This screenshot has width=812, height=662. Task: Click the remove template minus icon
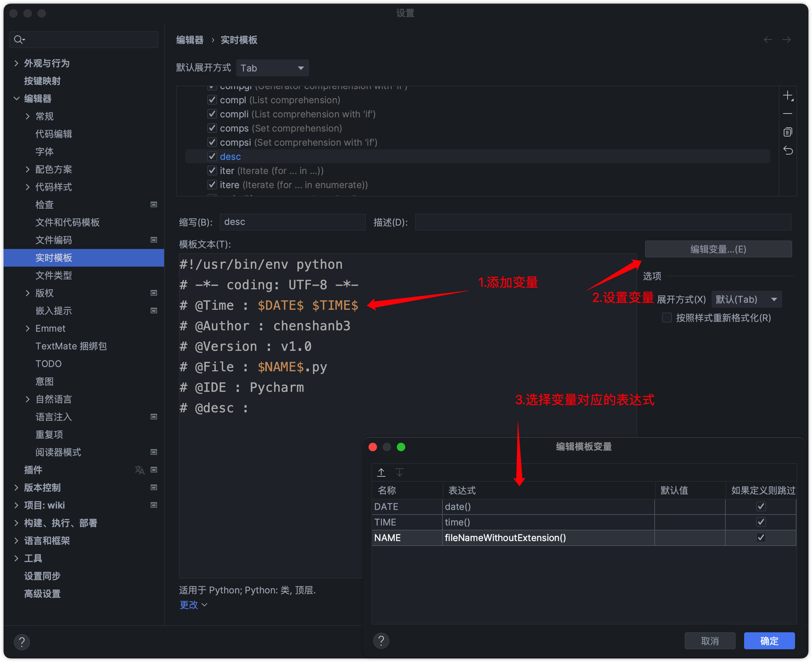[x=787, y=114]
